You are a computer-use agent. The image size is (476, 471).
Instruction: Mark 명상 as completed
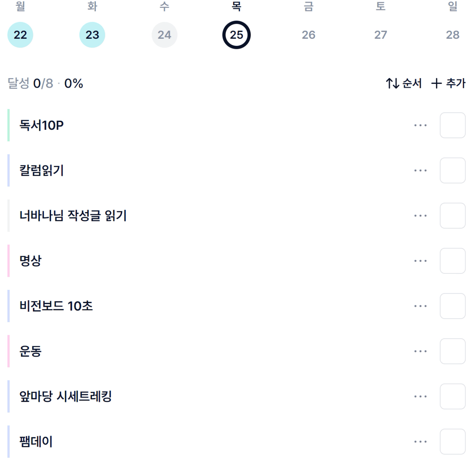(453, 261)
